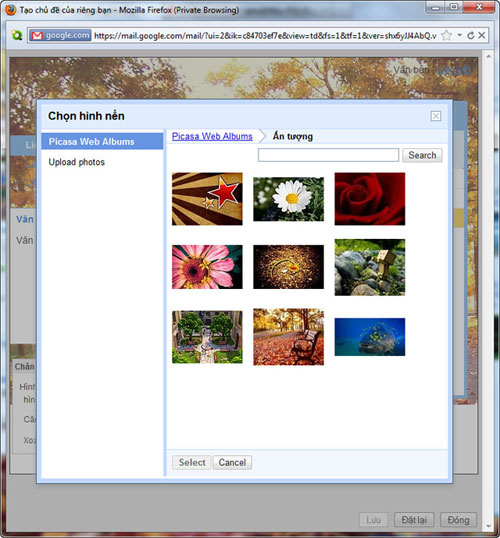
Task: Choose the courtyard garden thumbnail
Action: click(207, 337)
